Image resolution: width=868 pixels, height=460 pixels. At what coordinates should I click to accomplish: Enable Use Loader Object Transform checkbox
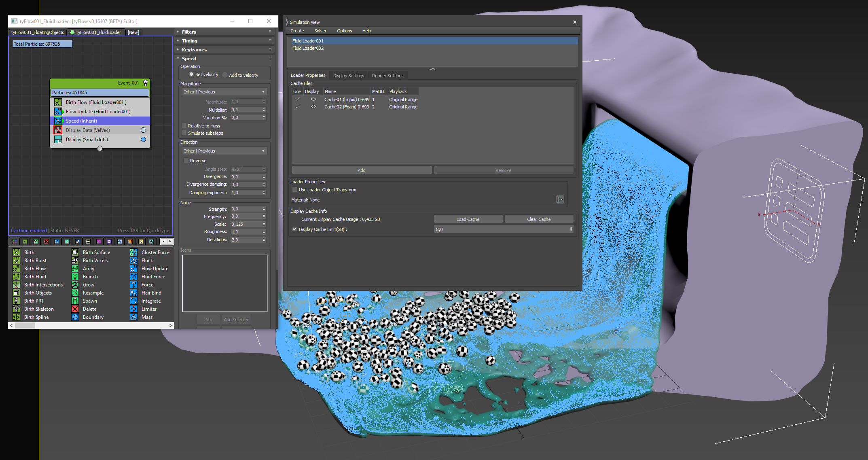(x=295, y=190)
